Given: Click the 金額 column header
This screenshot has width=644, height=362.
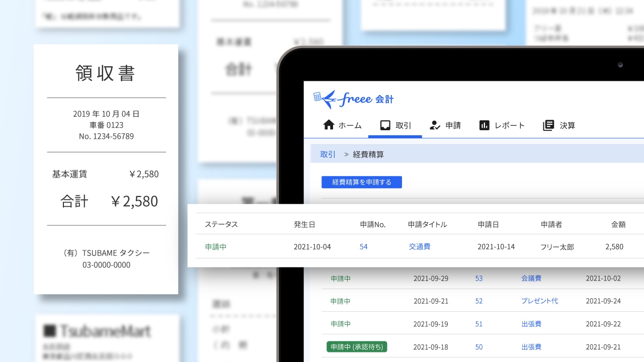Looking at the screenshot, I should [618, 224].
